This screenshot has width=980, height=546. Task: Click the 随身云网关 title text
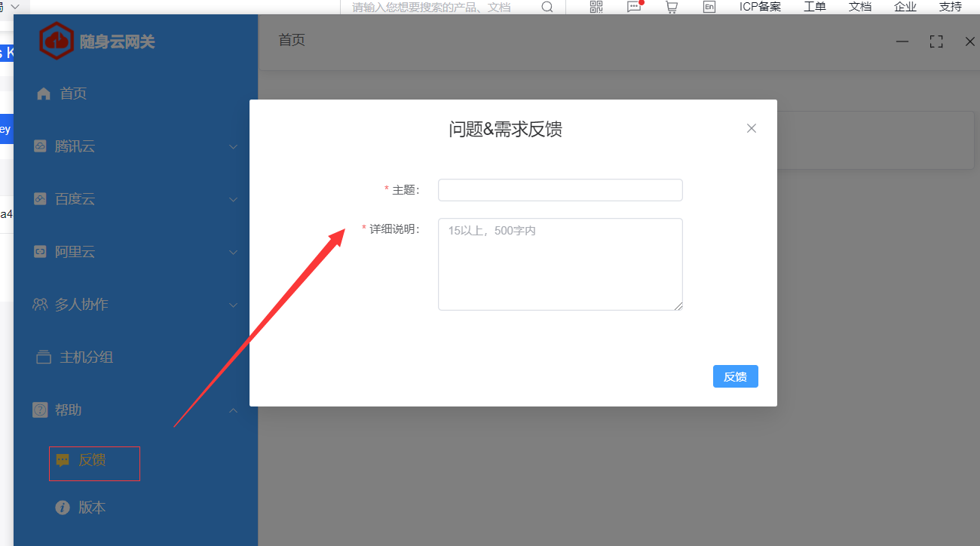click(118, 41)
